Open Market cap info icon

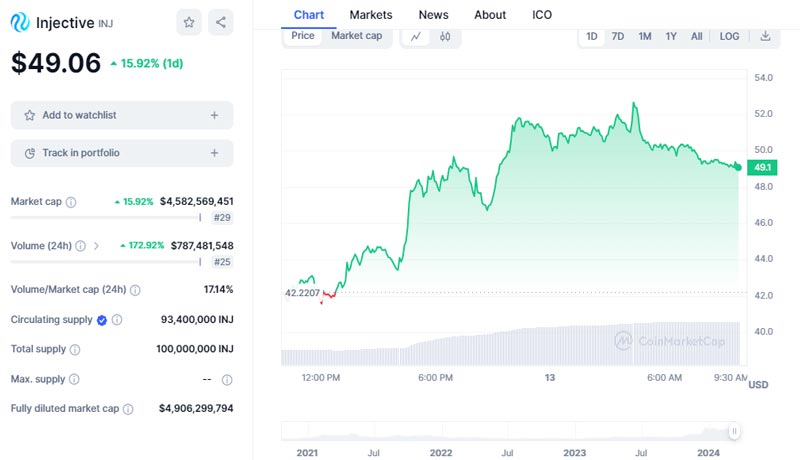[71, 202]
